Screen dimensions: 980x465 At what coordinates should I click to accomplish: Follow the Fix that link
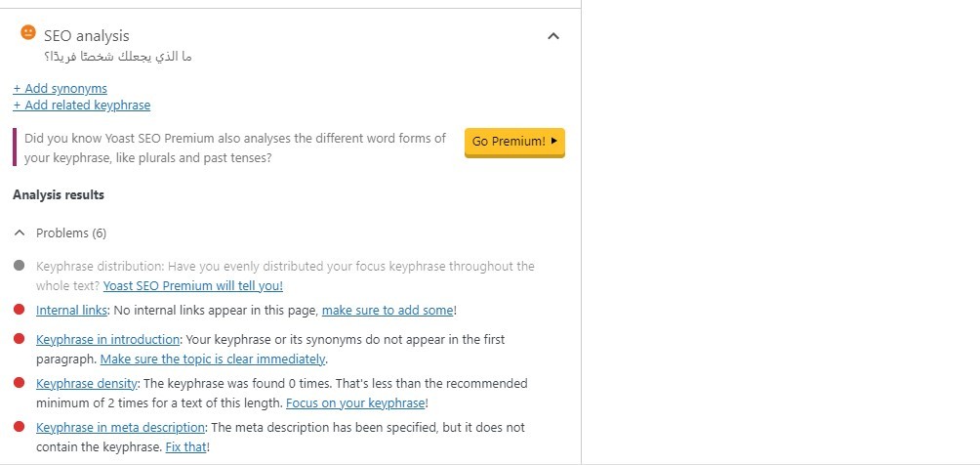(x=185, y=447)
